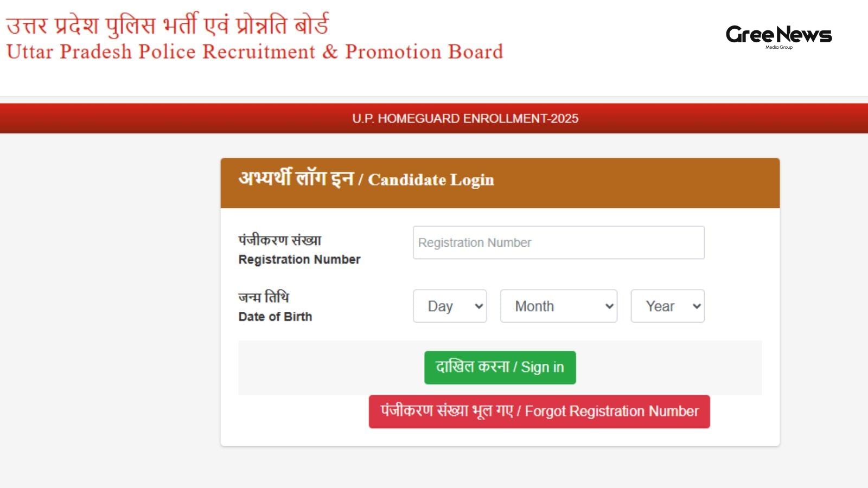Click the Registration Number input field

click(x=559, y=242)
